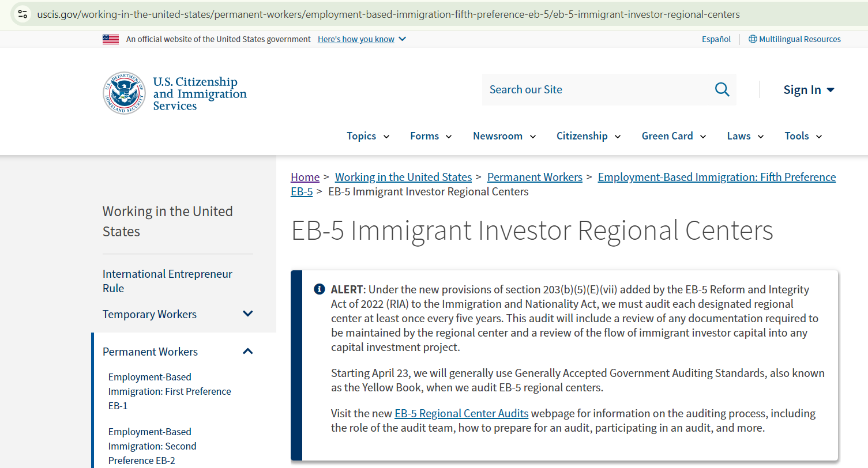
Task: Click the U.S. Citizenship and Immigration Services wordmark
Action: pyautogui.click(x=200, y=93)
